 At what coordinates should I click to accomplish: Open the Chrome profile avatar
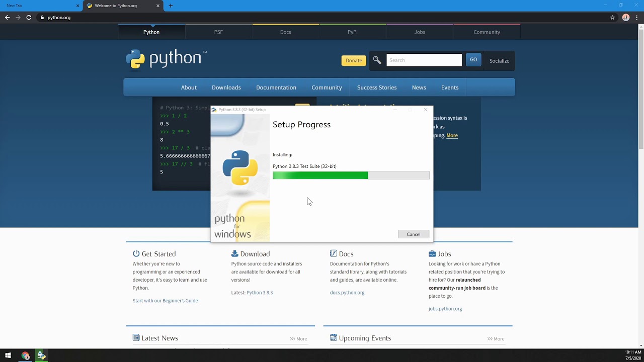(x=626, y=18)
